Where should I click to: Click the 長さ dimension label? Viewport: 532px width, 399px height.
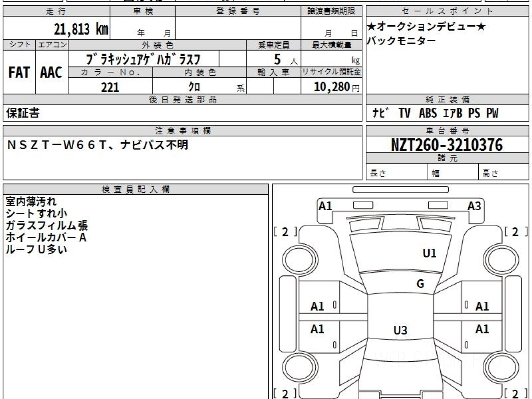point(378,174)
